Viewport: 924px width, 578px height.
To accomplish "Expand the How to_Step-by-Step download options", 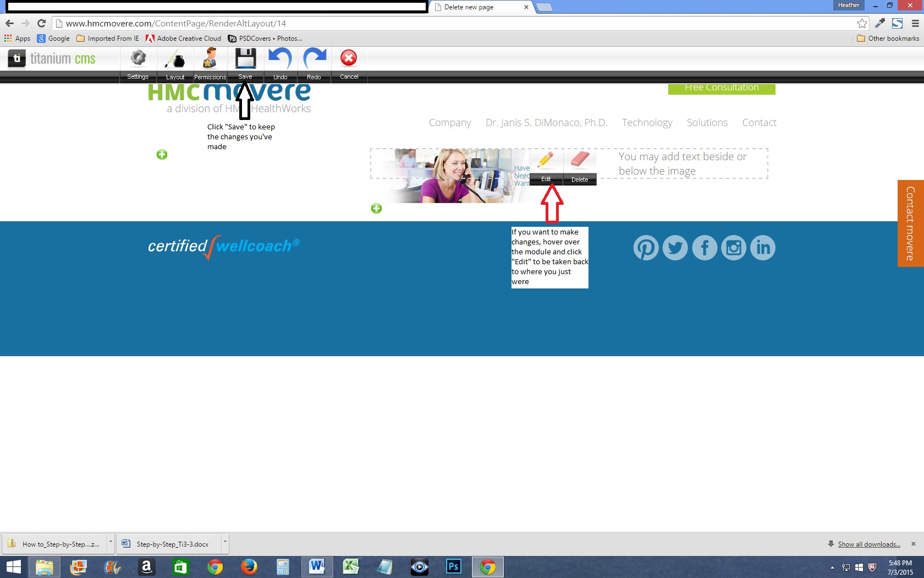I will [x=111, y=543].
